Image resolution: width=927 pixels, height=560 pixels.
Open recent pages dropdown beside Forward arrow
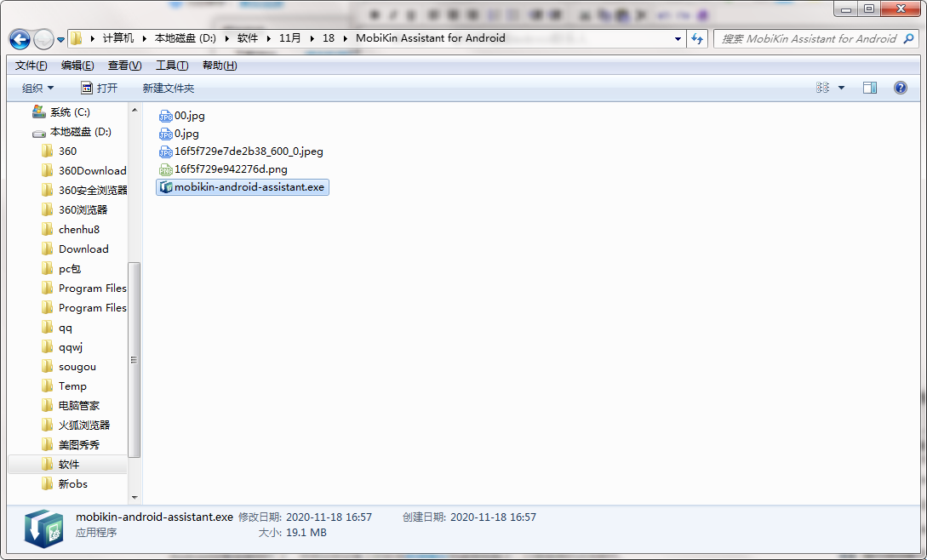pos(60,40)
